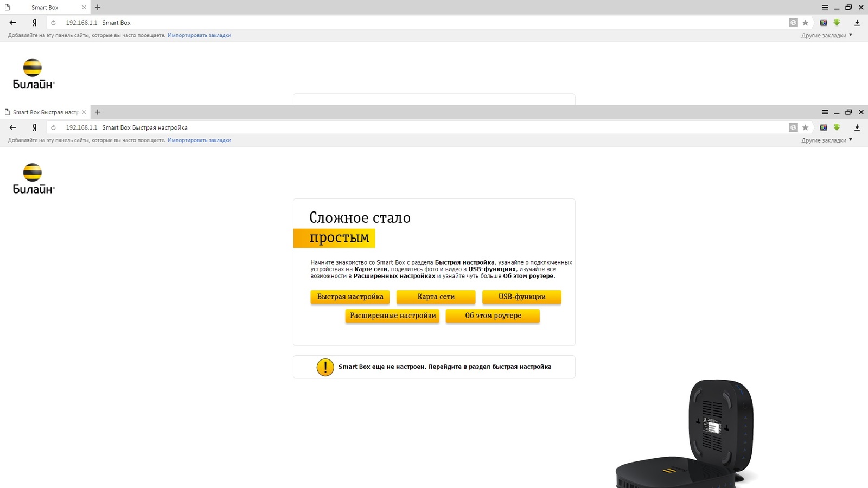The width and height of the screenshot is (868, 488).
Task: Reload page in the lower window
Action: coord(53,127)
